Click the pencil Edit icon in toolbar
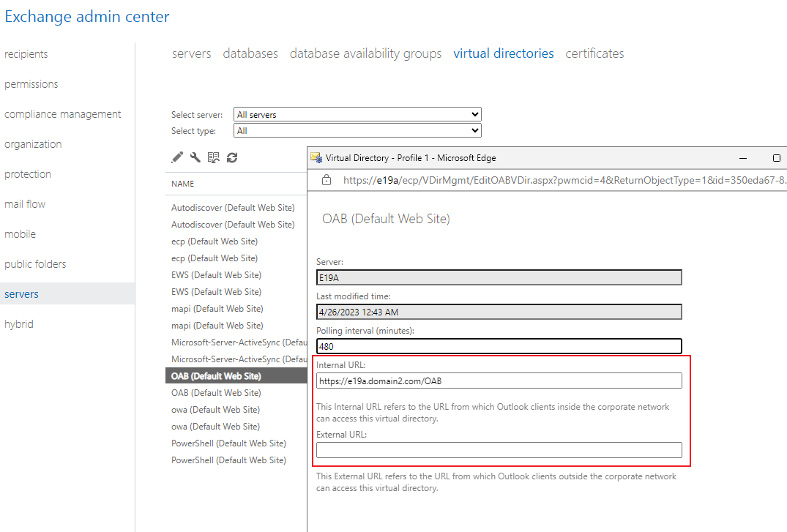787x532 pixels. (177, 157)
